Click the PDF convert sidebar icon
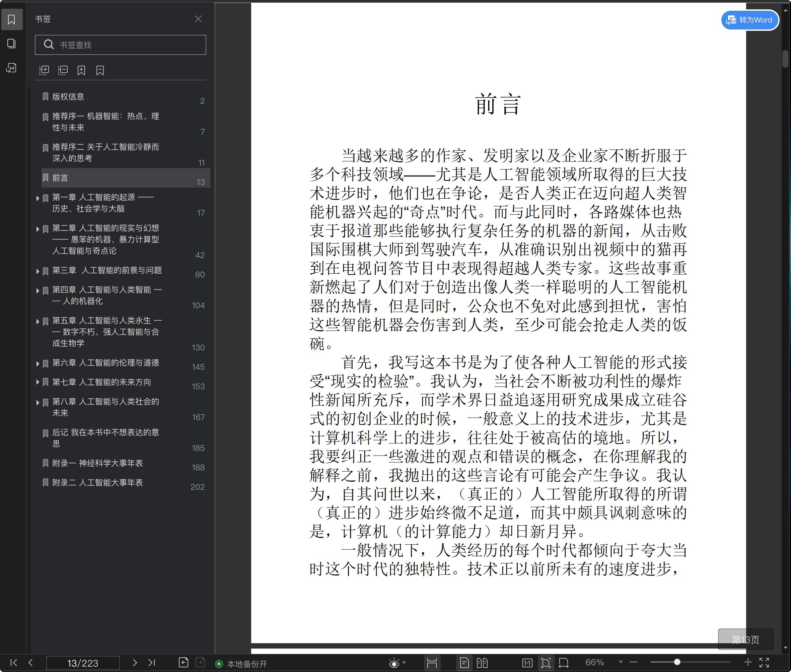 tap(12, 68)
